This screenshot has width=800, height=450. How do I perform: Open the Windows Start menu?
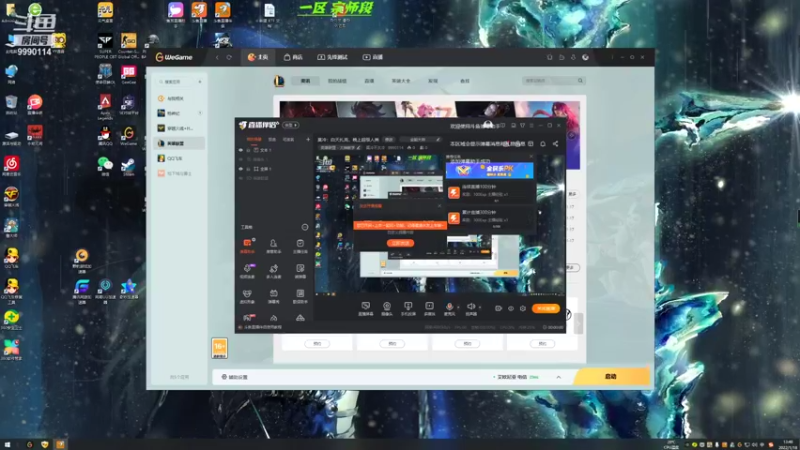coord(7,444)
